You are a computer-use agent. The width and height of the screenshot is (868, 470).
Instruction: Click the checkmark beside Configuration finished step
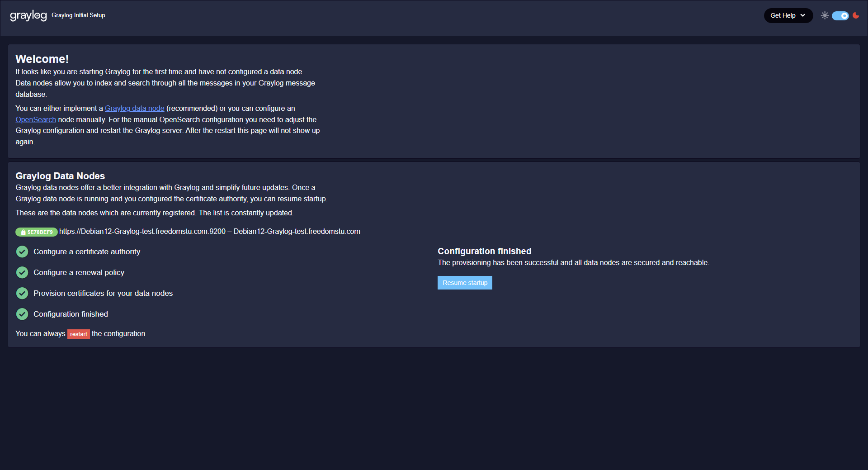[22, 314]
